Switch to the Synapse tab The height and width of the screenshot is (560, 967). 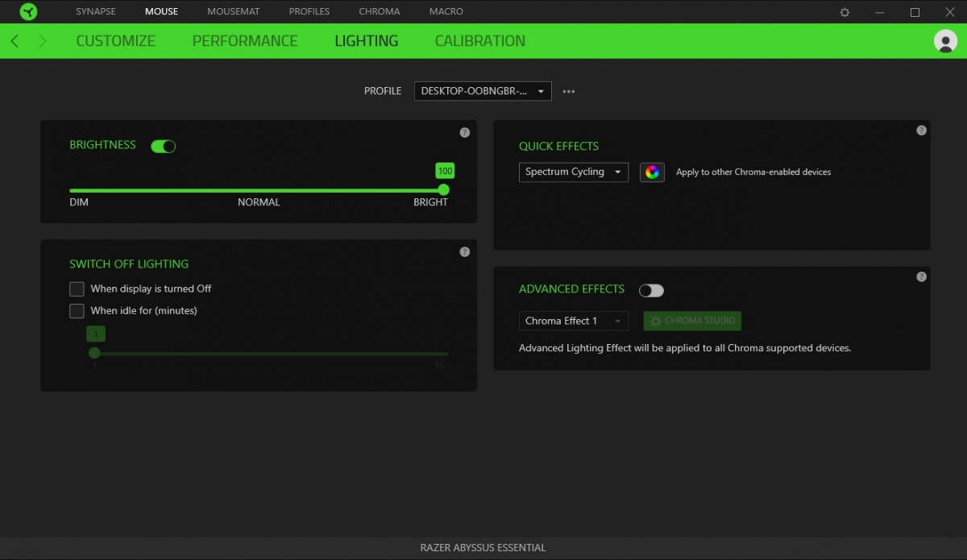pyautogui.click(x=96, y=12)
